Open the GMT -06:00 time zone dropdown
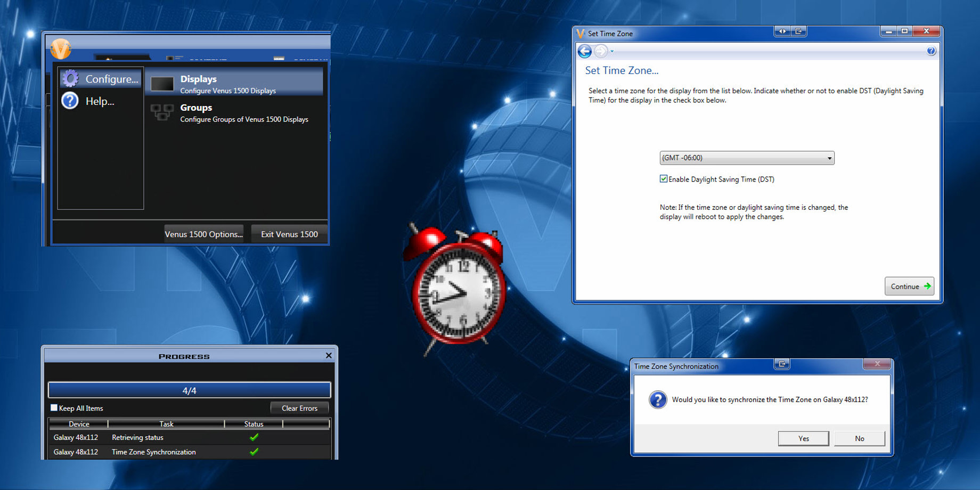 747,158
